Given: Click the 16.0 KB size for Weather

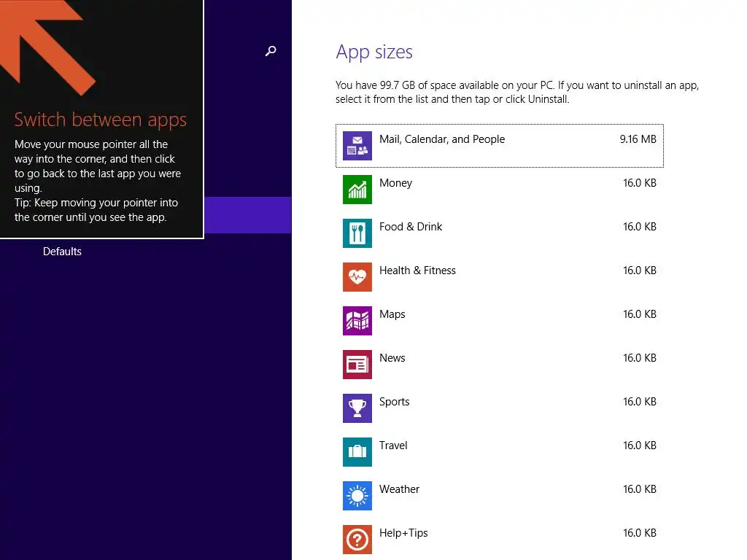Looking at the screenshot, I should pos(640,489).
